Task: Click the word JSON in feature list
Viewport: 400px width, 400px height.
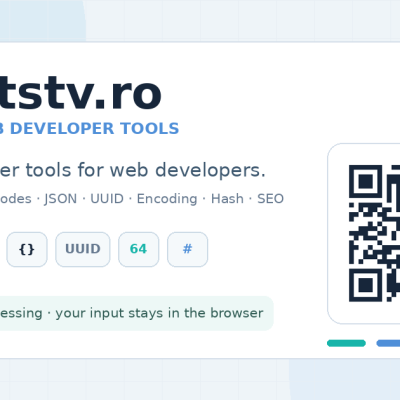Action: (61, 199)
